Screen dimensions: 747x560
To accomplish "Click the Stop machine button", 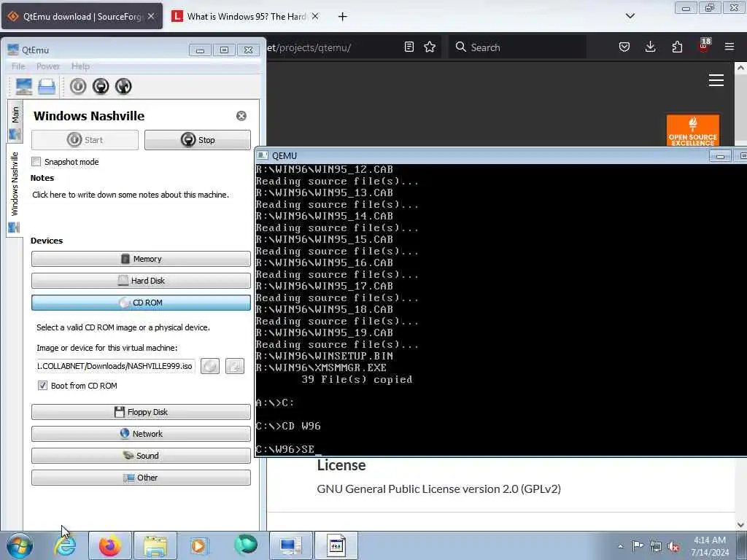I will [198, 140].
